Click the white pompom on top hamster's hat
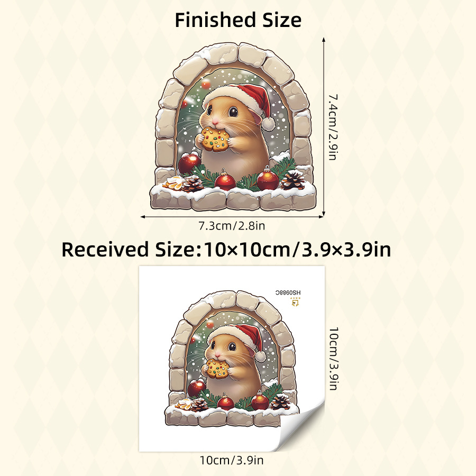This screenshot has width=476, height=476. pyautogui.click(x=268, y=124)
